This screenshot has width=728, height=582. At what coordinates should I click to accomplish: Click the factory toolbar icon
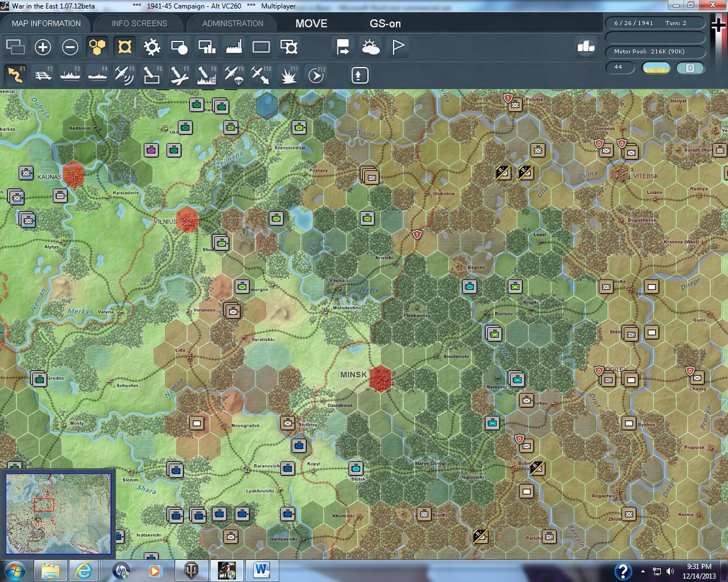234,47
